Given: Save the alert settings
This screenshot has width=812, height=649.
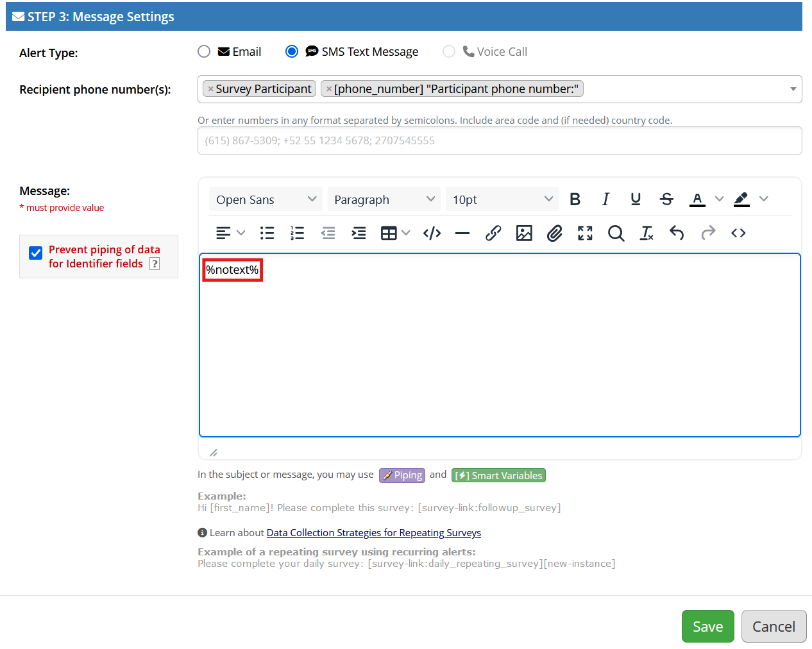Looking at the screenshot, I should pos(708,627).
